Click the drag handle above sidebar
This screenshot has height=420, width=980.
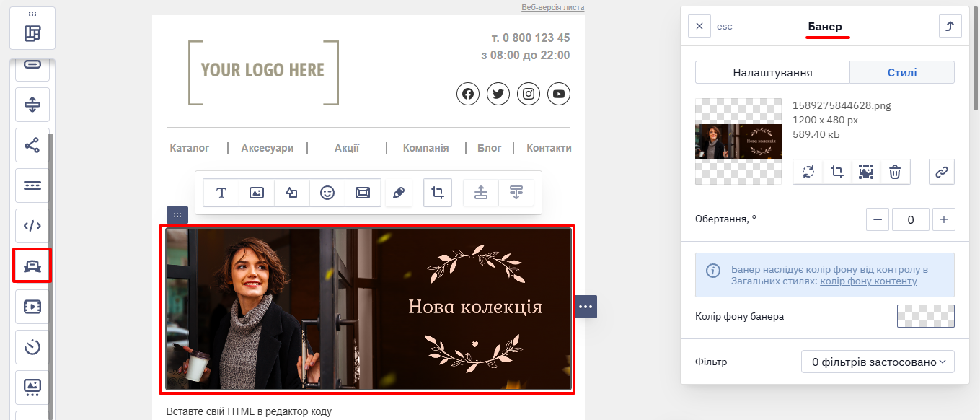tap(32, 14)
